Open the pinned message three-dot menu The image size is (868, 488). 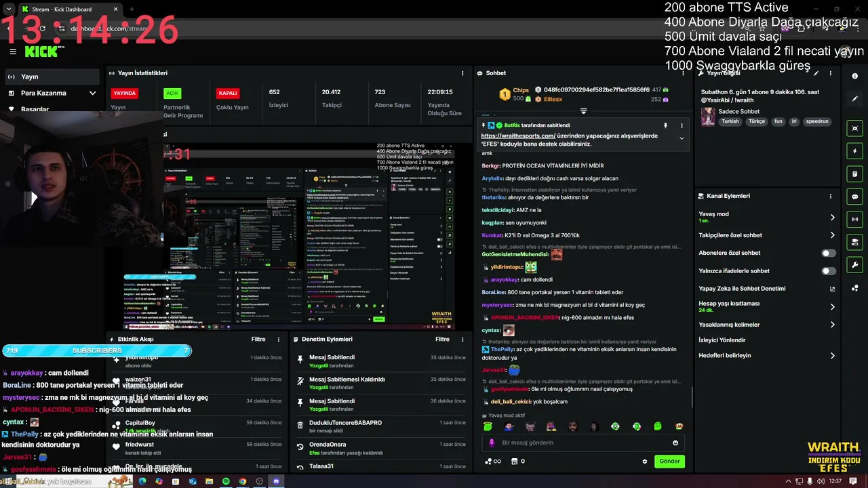click(682, 125)
